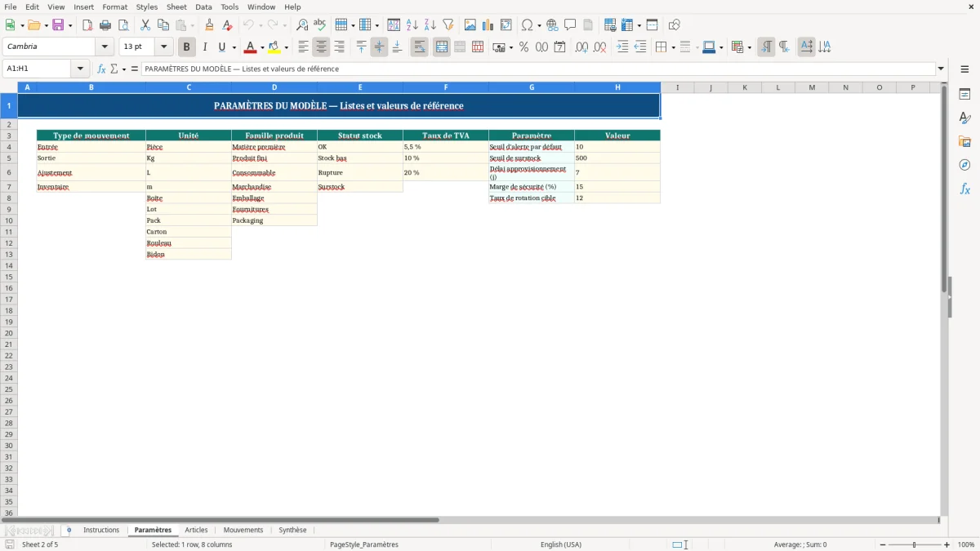Expand the Name Box dropdown
Screen dimensions: 980x551
tap(80, 69)
